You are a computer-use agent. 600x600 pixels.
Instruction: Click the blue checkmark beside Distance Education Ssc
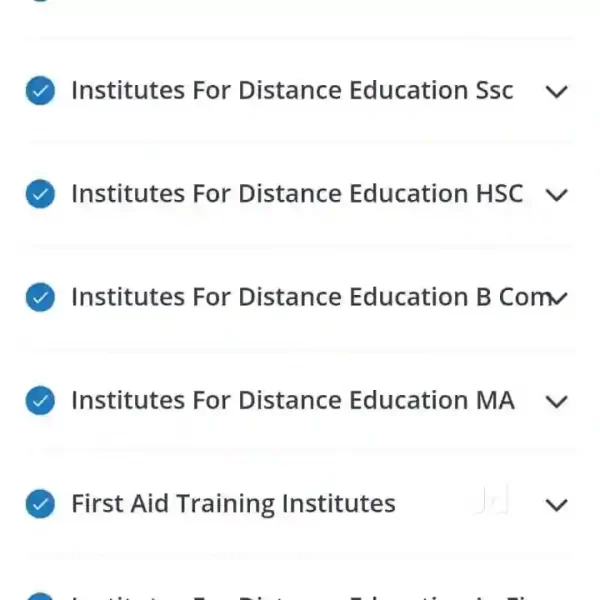click(x=40, y=91)
